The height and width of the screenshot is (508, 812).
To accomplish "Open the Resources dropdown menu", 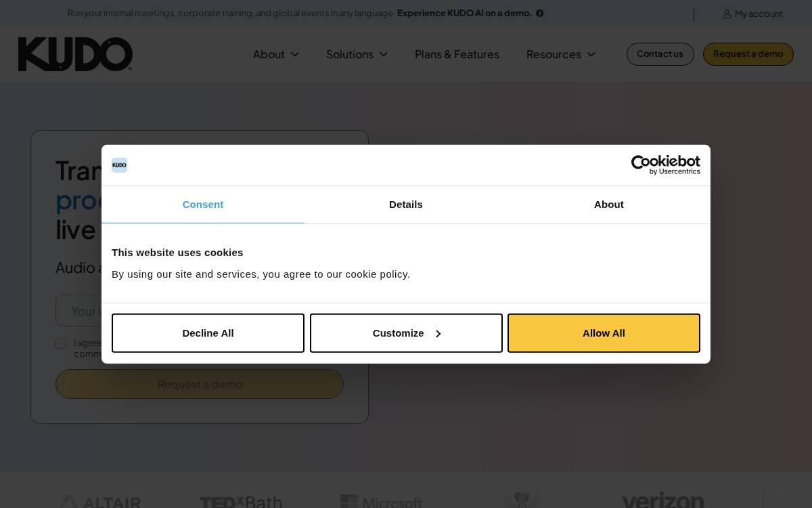I will (x=560, y=54).
